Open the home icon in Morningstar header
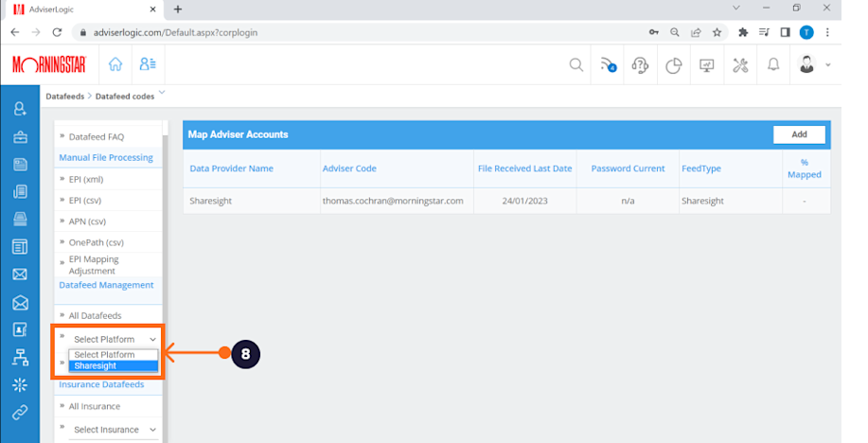 pyautogui.click(x=115, y=64)
